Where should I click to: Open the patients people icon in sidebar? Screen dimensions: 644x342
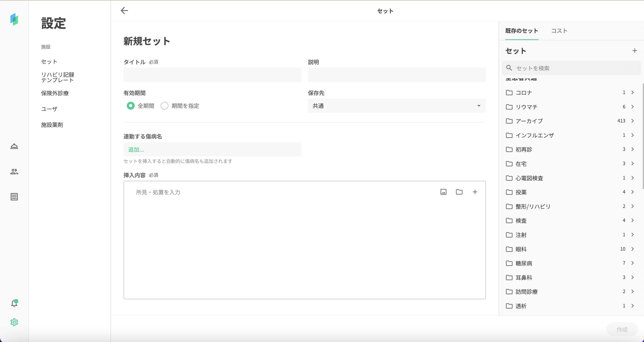coord(14,172)
